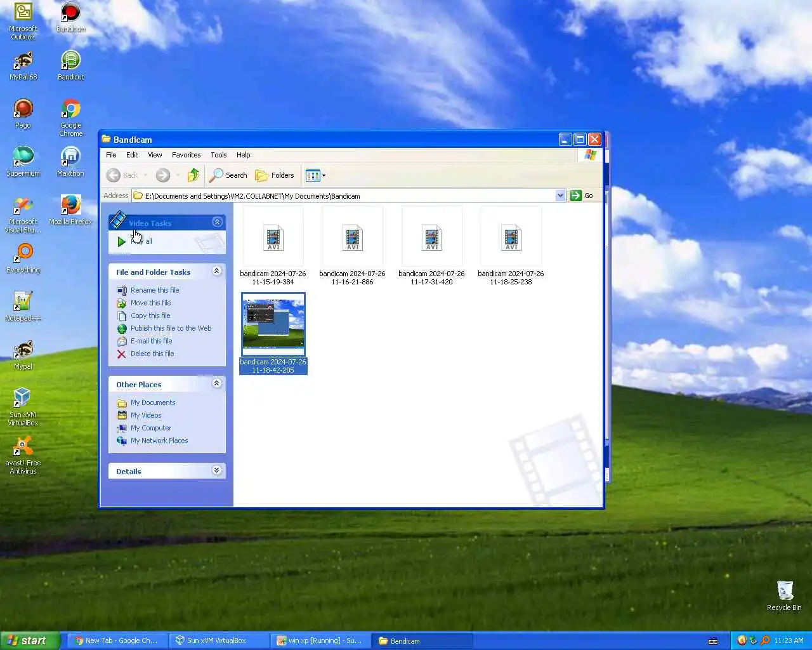This screenshot has width=812, height=650.
Task: Click the Forward navigation arrow
Action: (x=163, y=175)
